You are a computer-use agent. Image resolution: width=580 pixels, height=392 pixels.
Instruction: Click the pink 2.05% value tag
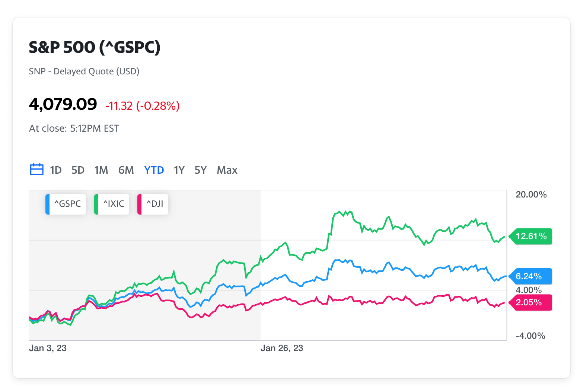[x=530, y=302]
